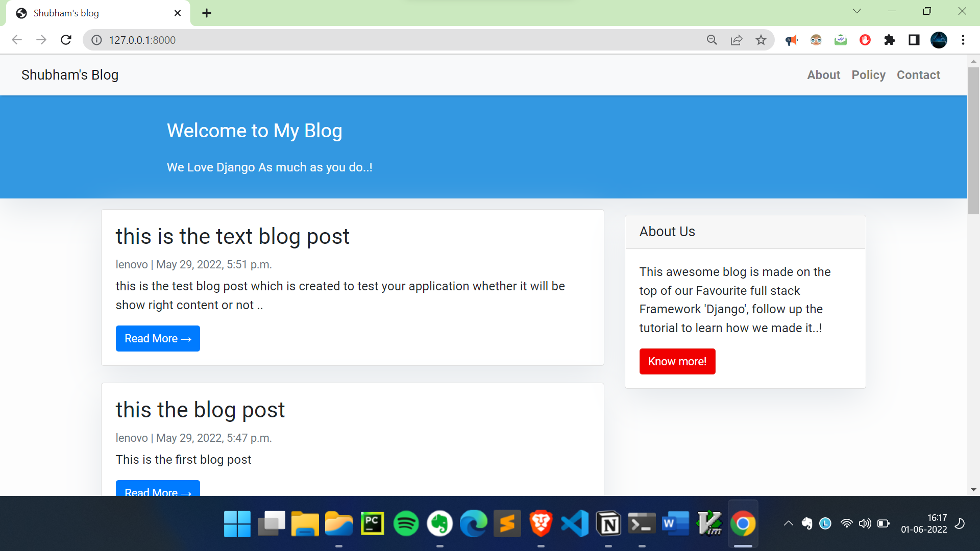The image size is (980, 551).
Task: Launch PyCharm from the taskbar
Action: [x=372, y=523]
